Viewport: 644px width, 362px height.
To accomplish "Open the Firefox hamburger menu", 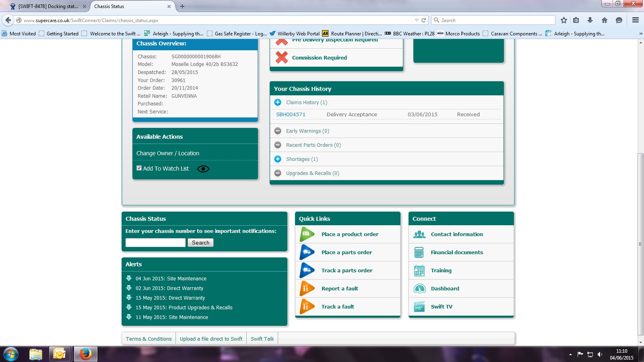I will [x=636, y=20].
